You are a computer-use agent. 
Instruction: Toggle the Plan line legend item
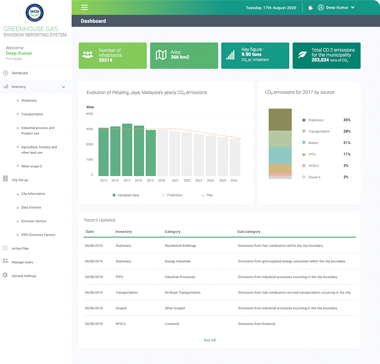(x=207, y=195)
